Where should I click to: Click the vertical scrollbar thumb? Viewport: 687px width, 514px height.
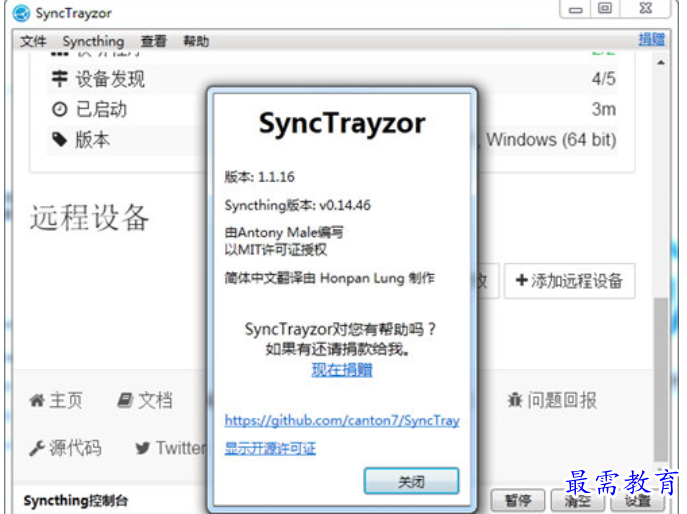661,379
